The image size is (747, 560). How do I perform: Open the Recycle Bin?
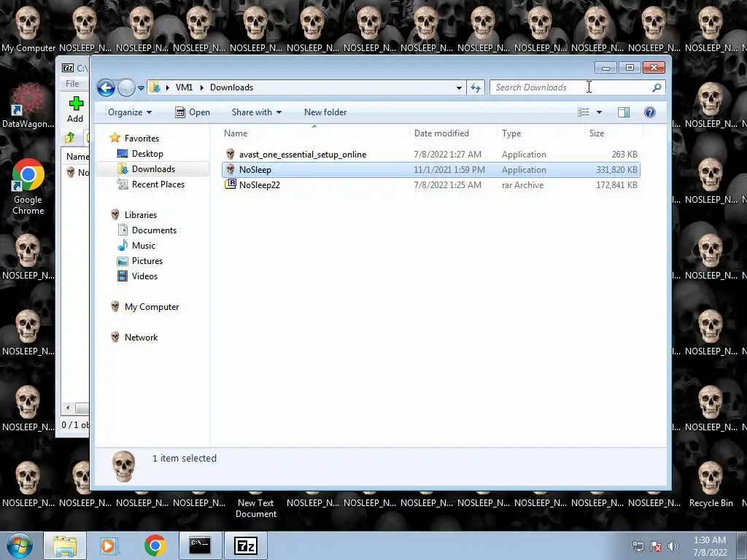pyautogui.click(x=711, y=484)
